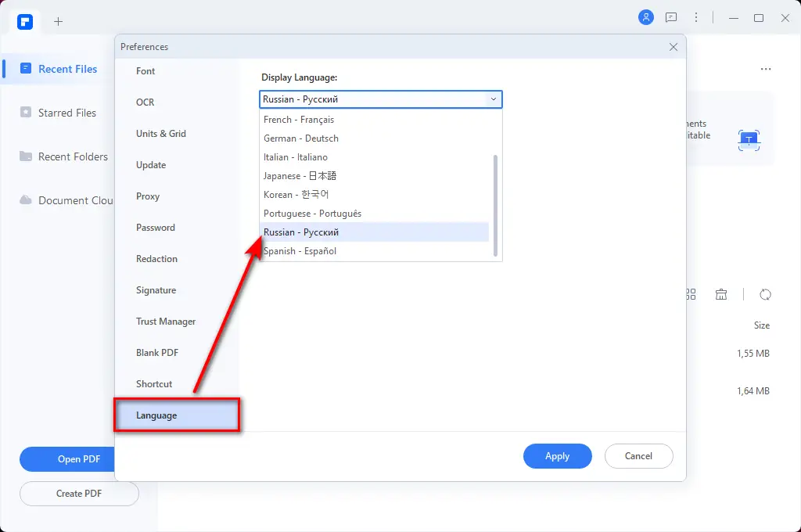This screenshot has height=532, width=801.
Task: Click the language list scrollbar
Action: point(496,205)
